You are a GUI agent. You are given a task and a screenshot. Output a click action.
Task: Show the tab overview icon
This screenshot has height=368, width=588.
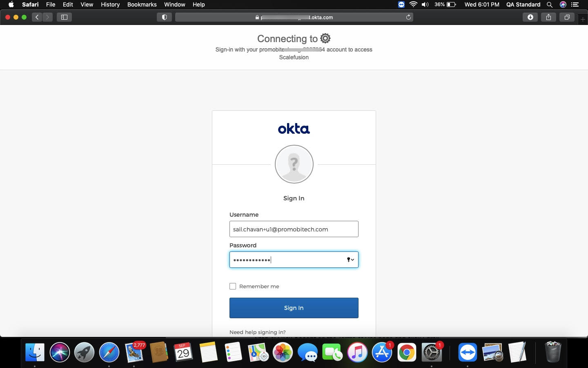coord(567,17)
